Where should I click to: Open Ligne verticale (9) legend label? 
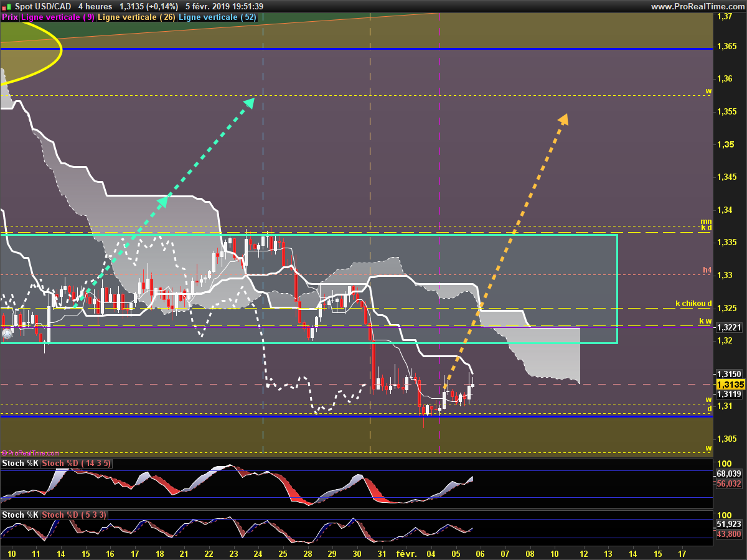pyautogui.click(x=58, y=17)
